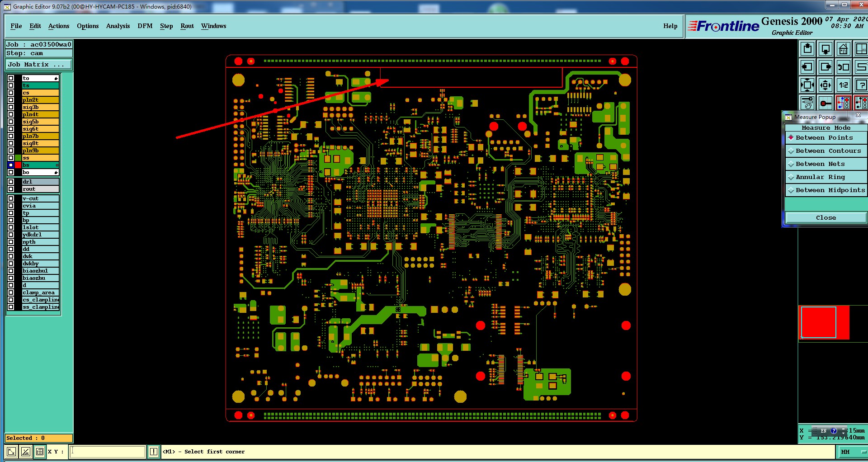The height and width of the screenshot is (462, 868).
Task: Pan view up with arrow-up icon
Action: point(807,49)
